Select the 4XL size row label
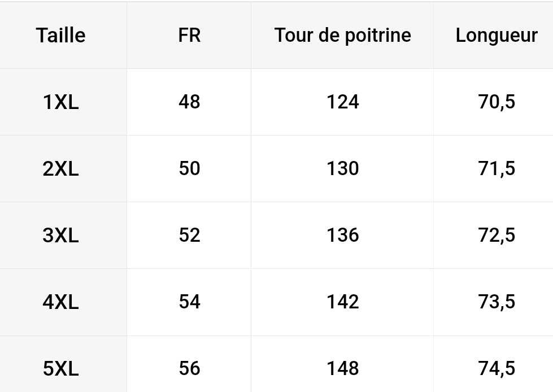553x392 pixels. pyautogui.click(x=60, y=302)
